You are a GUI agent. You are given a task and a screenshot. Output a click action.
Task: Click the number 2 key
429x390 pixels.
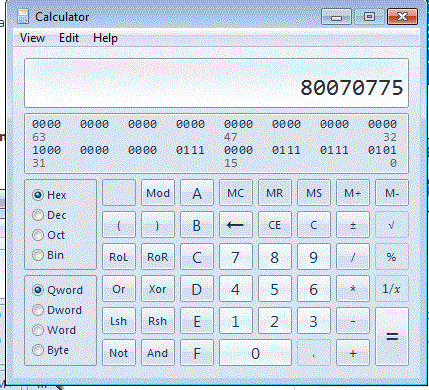tap(275, 321)
